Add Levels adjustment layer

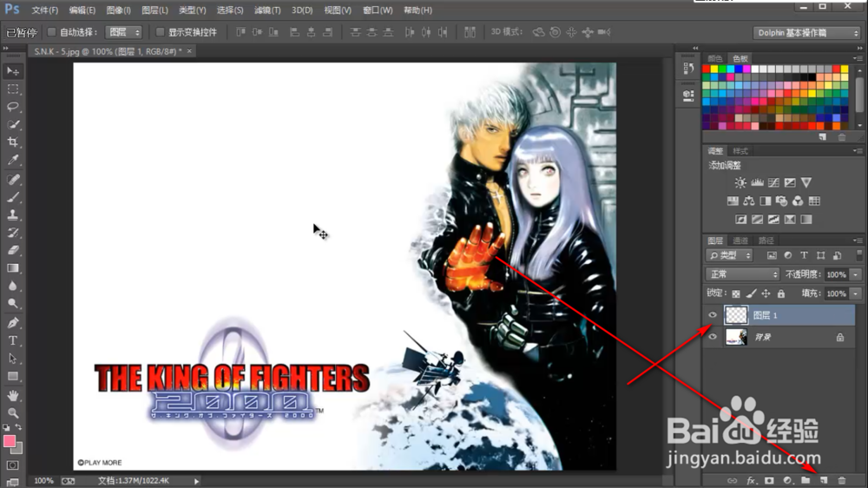pyautogui.click(x=757, y=182)
